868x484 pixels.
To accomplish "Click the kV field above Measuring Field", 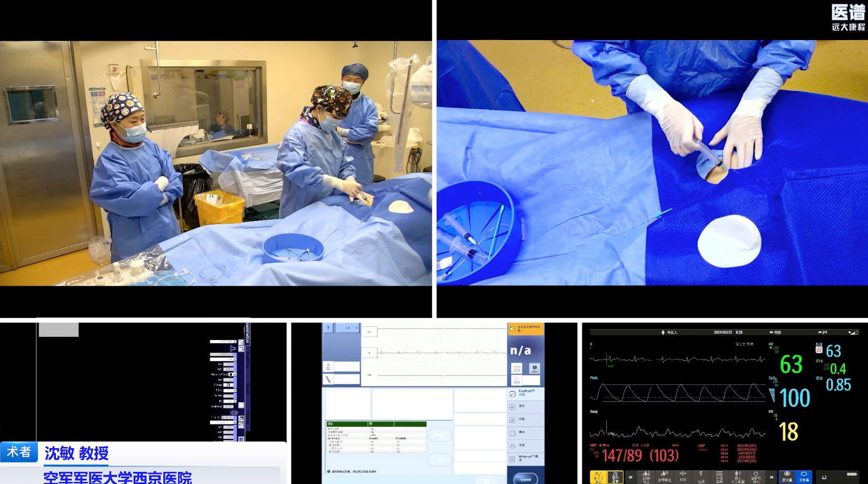I will [229, 364].
